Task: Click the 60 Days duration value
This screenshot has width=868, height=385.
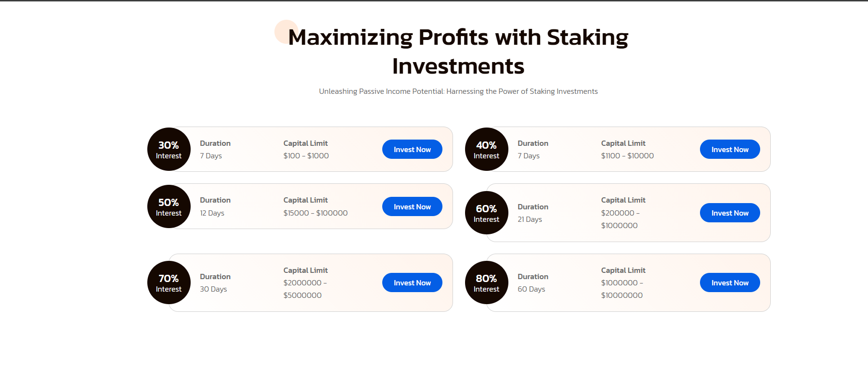Action: click(x=531, y=289)
